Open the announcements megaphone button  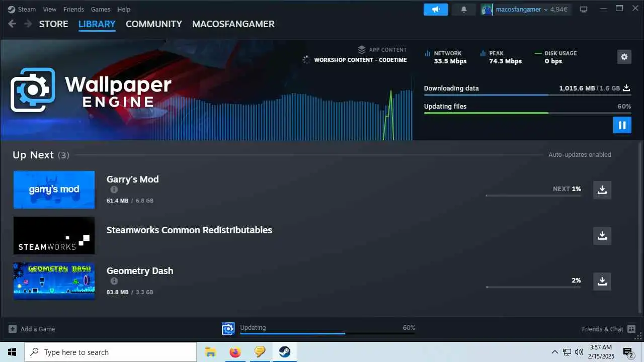(436, 9)
